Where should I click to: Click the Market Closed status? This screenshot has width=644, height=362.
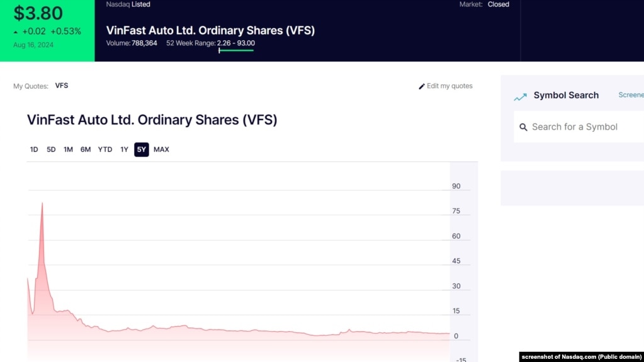[x=484, y=4]
